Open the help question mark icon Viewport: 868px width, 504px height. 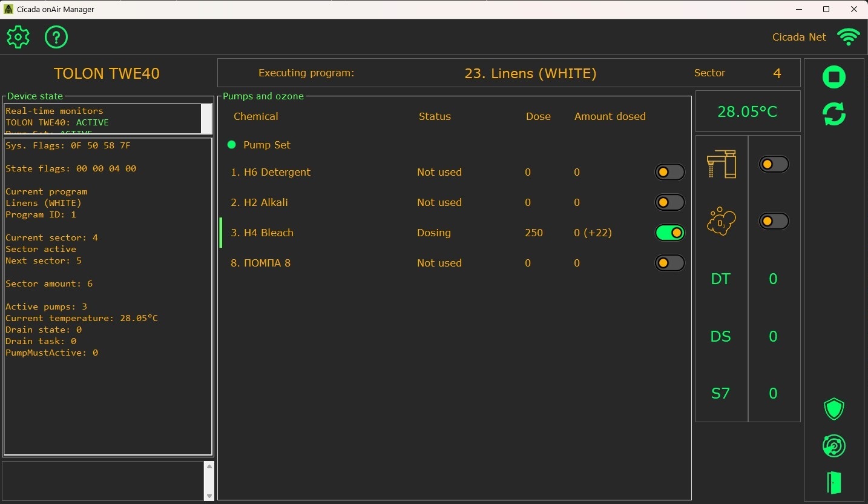coord(56,38)
